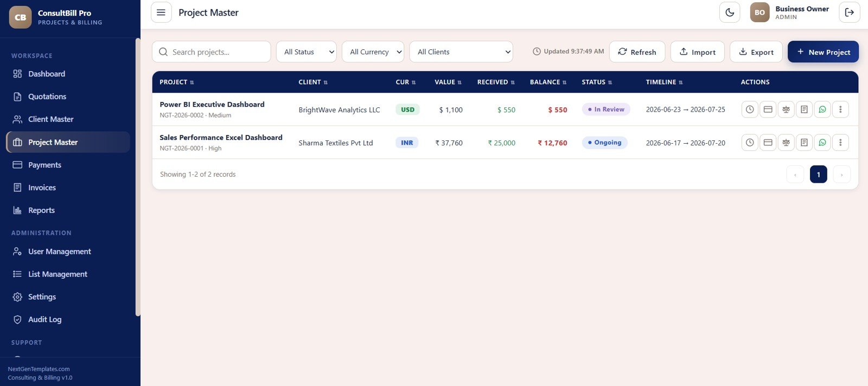868x386 pixels.
Task: Click the ₹ 12,760 balance value
Action: pyautogui.click(x=552, y=143)
